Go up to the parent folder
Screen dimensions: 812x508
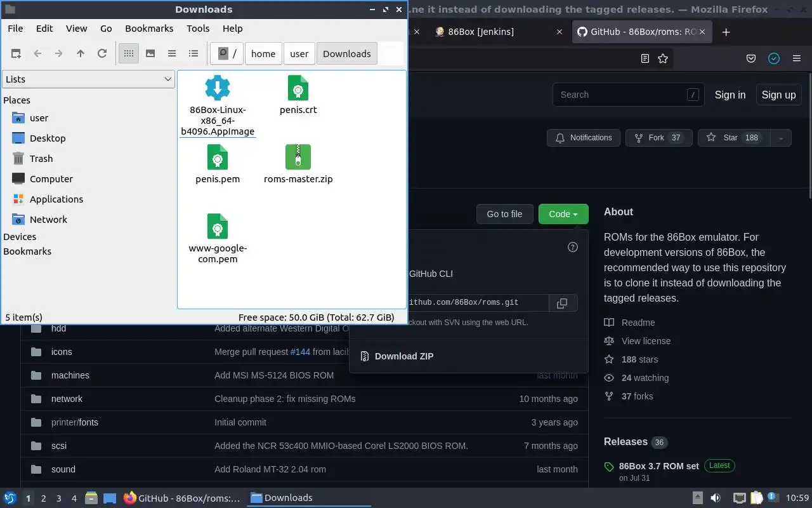click(81, 54)
